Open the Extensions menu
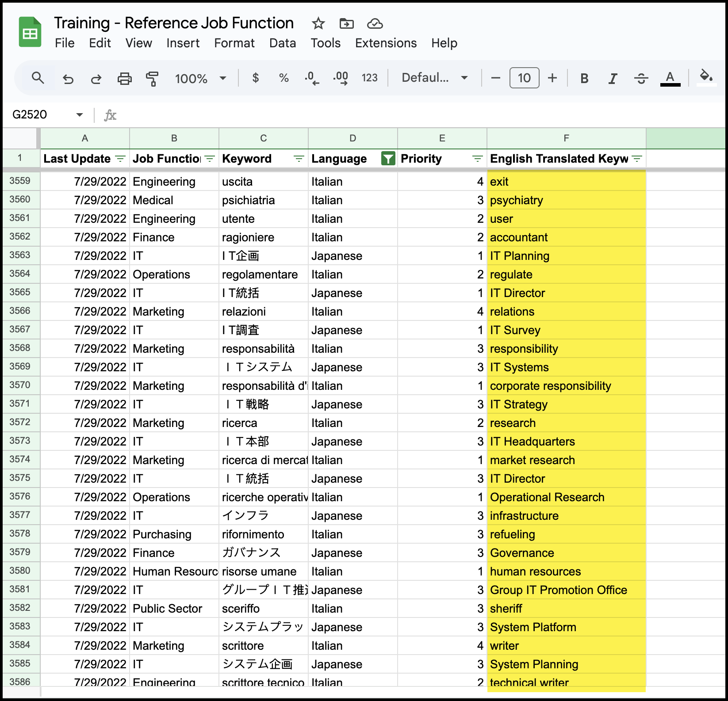The image size is (728, 701). pos(386,43)
